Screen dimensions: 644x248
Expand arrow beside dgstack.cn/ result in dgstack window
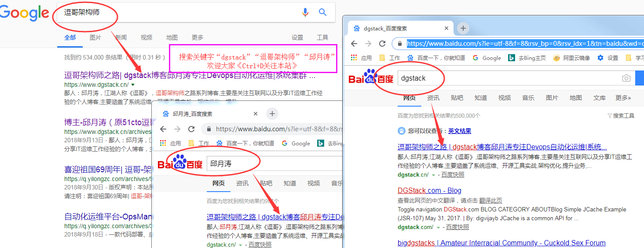pyautogui.click(x=433, y=175)
